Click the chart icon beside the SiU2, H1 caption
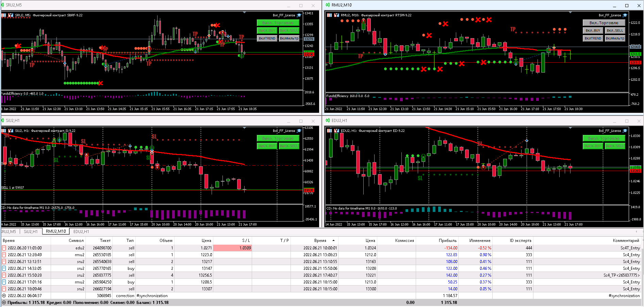Screen dimensions: 644x307 [11, 131]
